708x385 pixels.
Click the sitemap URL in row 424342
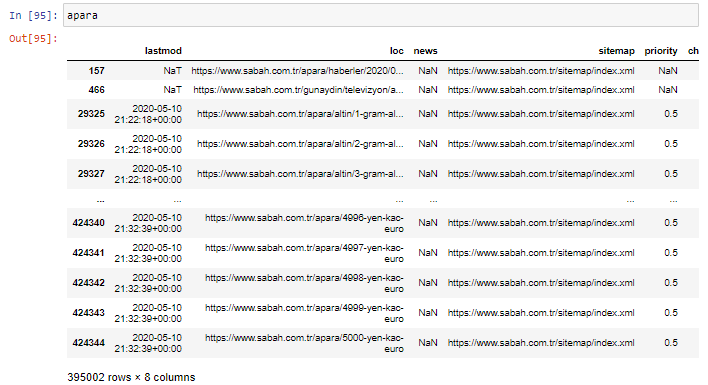541,283
